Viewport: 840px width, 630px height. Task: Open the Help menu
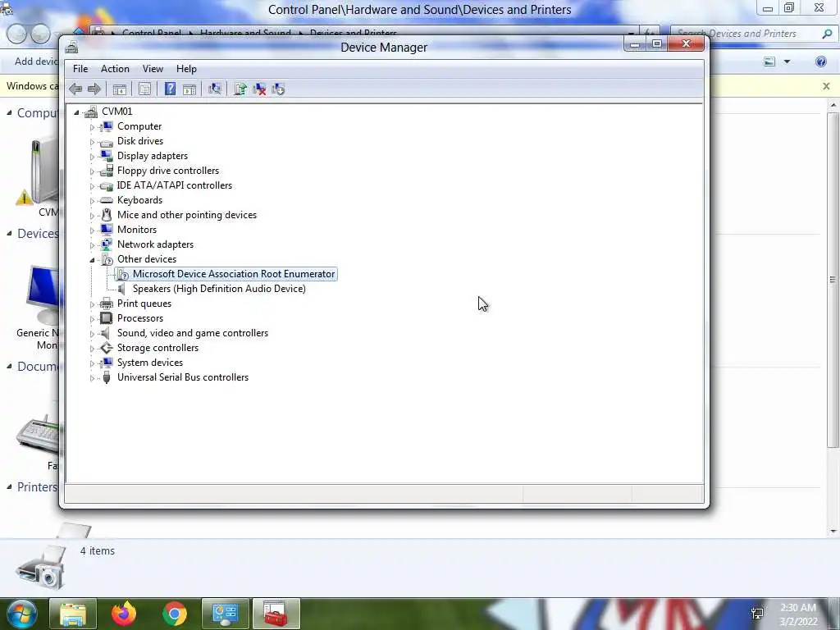tap(186, 69)
